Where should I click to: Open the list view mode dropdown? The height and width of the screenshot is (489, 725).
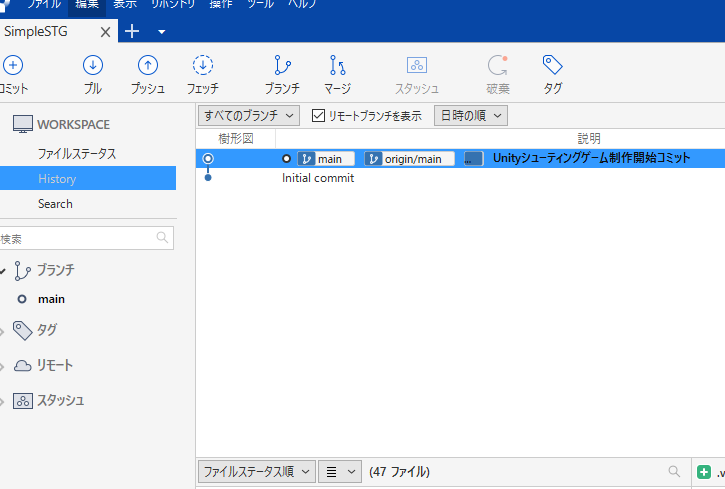tap(340, 471)
